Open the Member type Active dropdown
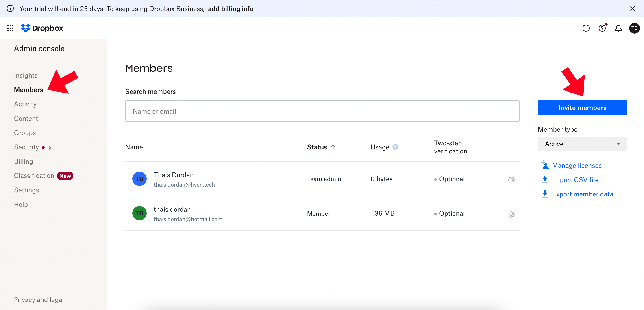644x310 pixels. [582, 144]
